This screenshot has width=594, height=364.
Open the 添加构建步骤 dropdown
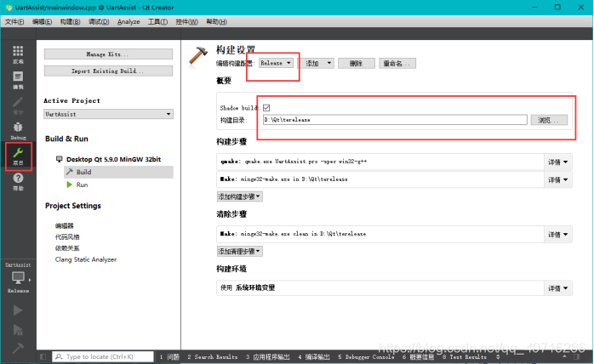(x=239, y=196)
